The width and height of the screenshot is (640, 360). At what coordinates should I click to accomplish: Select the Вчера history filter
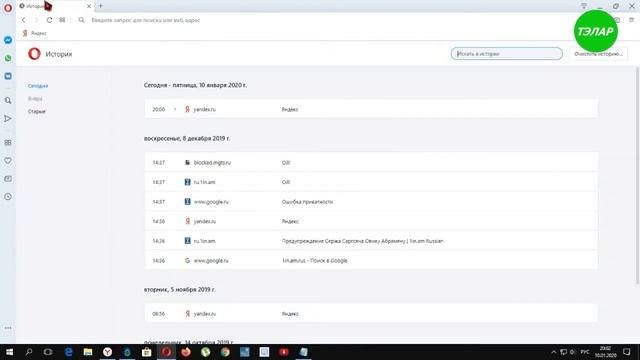pos(35,98)
